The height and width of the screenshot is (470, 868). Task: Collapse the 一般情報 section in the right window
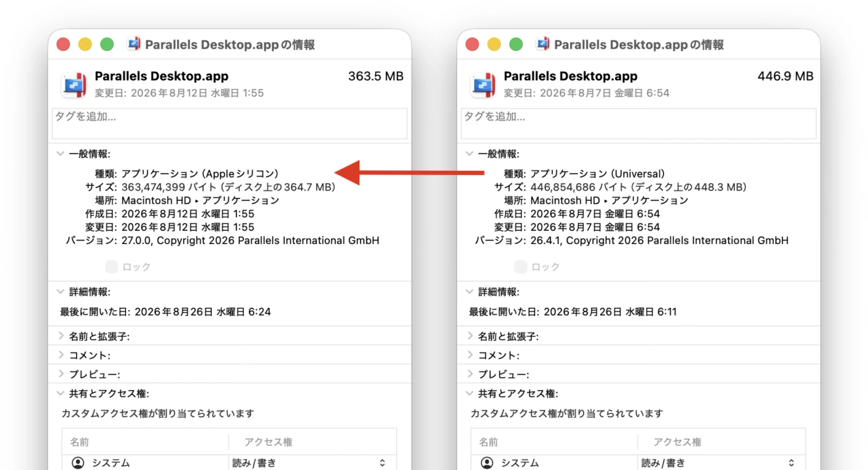[469, 154]
